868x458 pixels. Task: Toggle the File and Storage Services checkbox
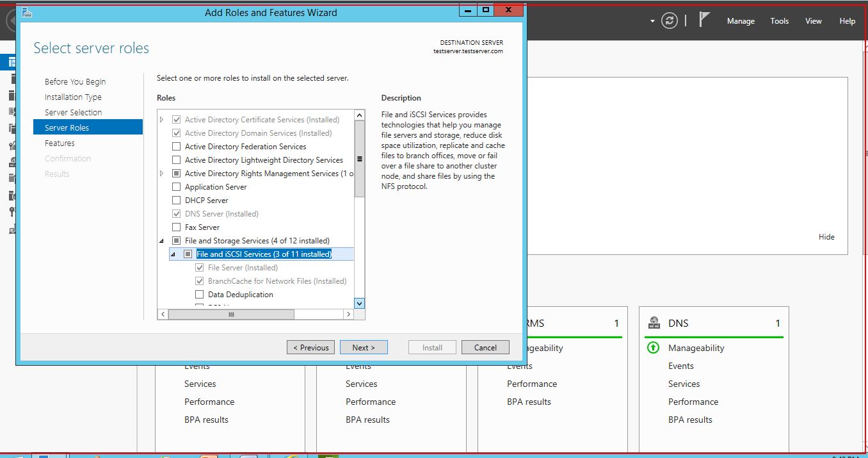[x=177, y=241]
